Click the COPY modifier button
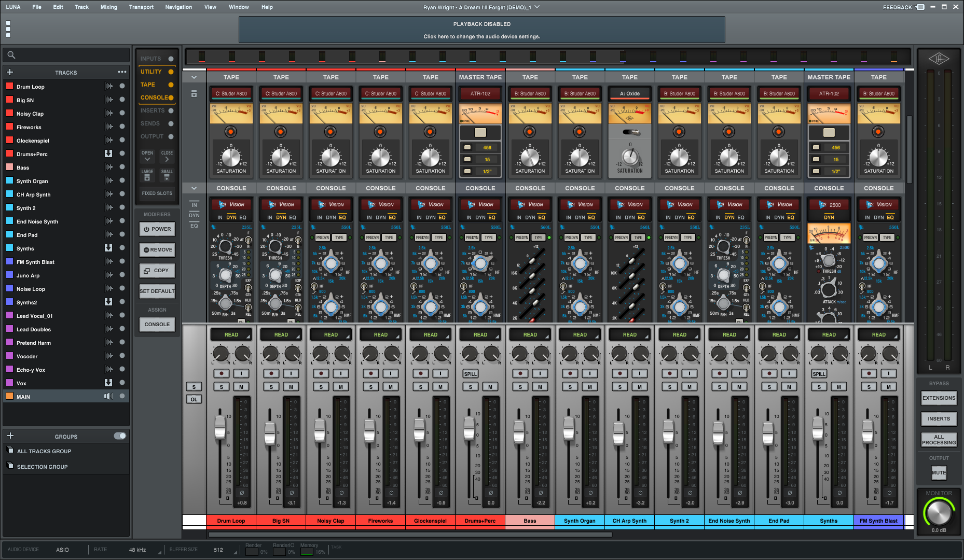 click(157, 271)
